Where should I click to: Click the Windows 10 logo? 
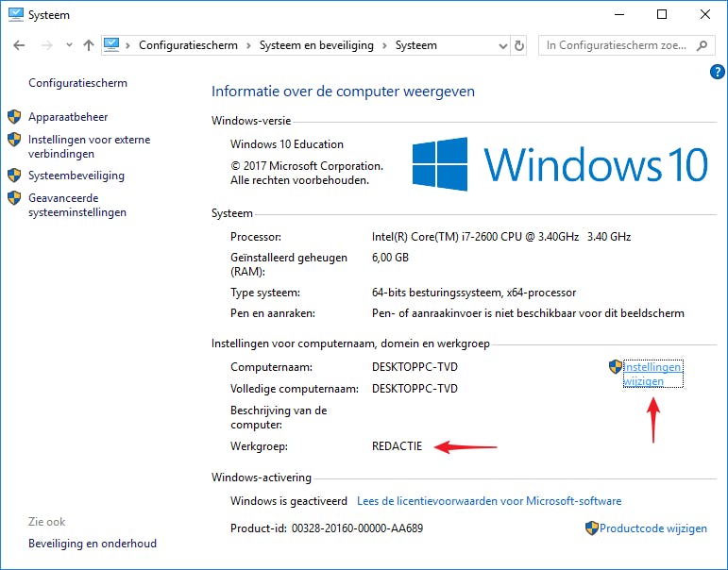pyautogui.click(x=560, y=164)
